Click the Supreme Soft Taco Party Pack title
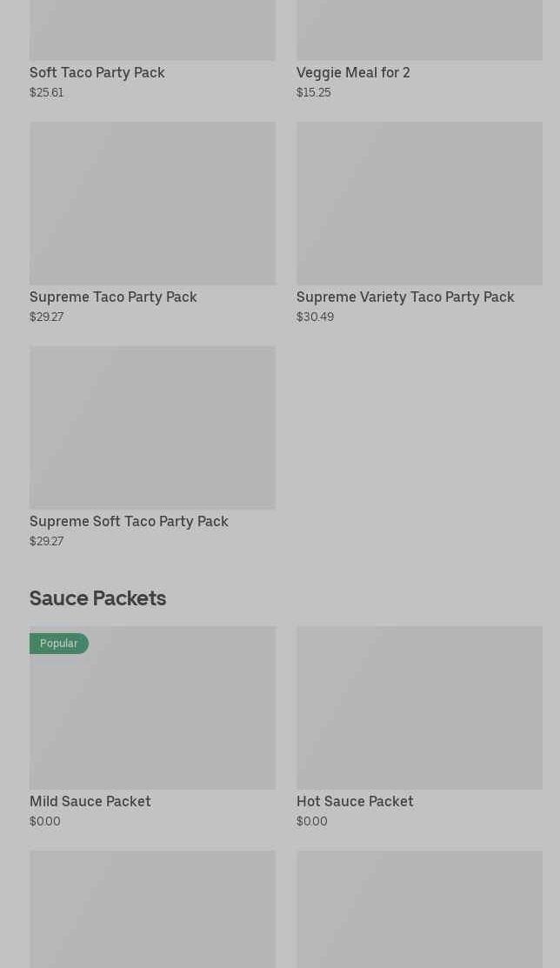This screenshot has height=968, width=560. pyautogui.click(x=129, y=521)
